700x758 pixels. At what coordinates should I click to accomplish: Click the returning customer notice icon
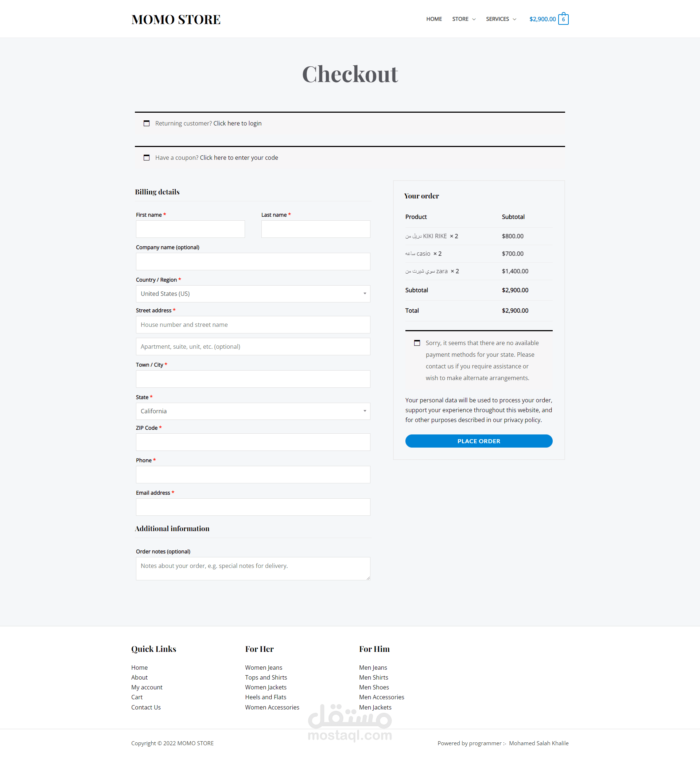[147, 124]
